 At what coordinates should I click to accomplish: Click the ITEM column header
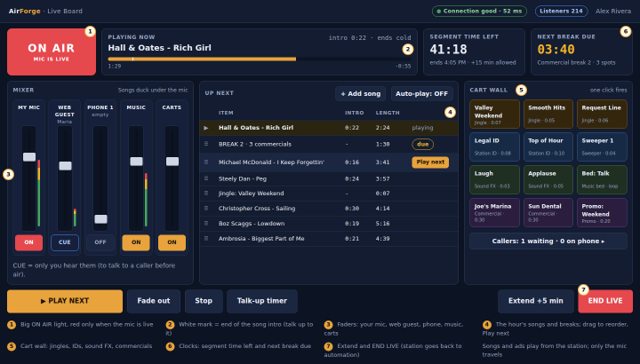click(x=226, y=113)
